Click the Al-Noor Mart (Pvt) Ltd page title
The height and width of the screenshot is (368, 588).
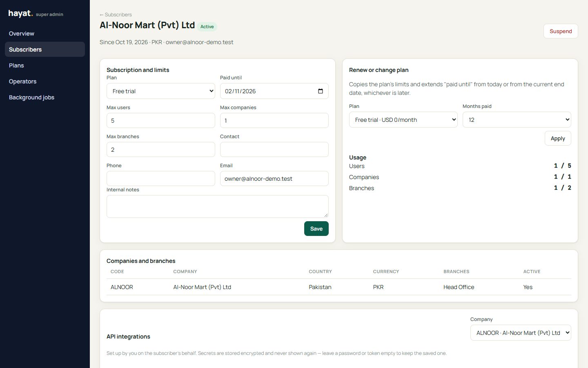pos(147,25)
